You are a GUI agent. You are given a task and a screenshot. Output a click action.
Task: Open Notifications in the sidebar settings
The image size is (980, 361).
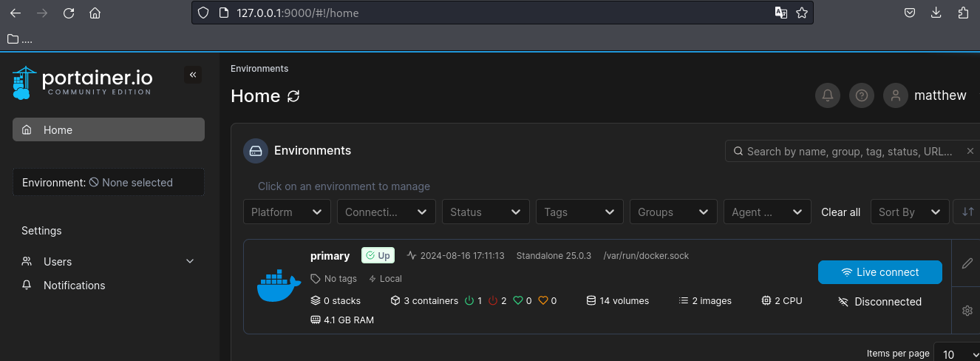pos(74,285)
